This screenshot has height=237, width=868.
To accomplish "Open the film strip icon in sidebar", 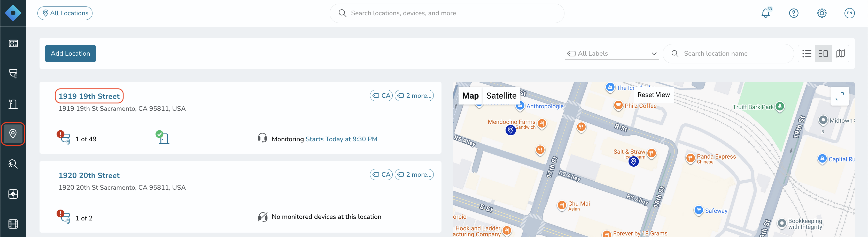I will (x=13, y=224).
